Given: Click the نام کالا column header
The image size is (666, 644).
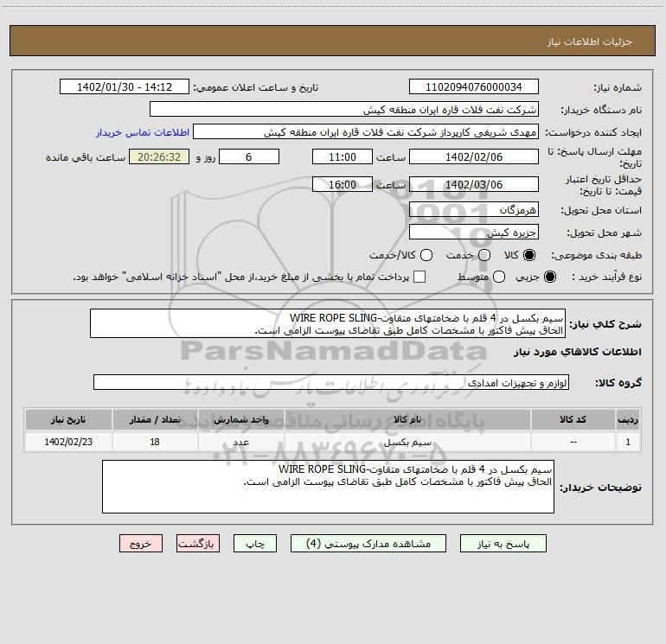Looking at the screenshot, I should [x=407, y=420].
